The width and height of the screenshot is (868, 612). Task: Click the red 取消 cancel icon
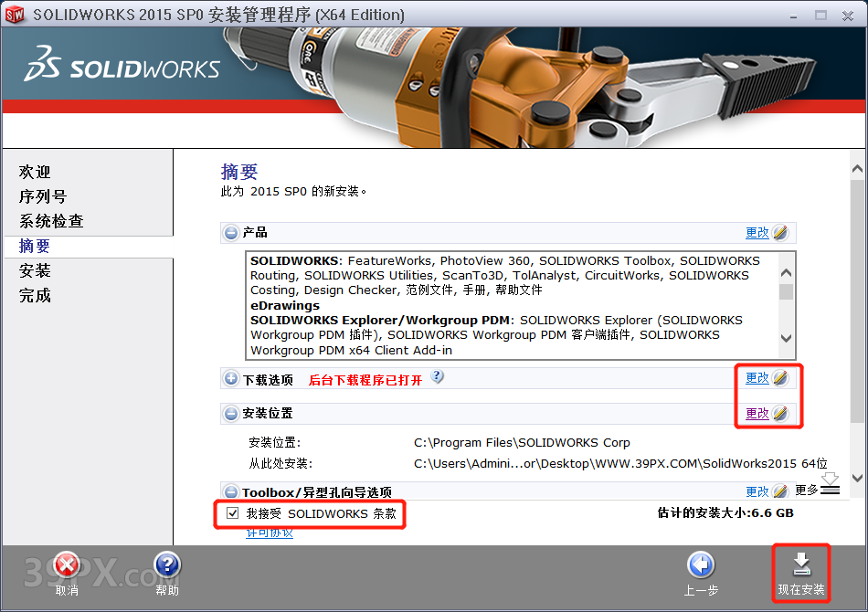click(68, 565)
